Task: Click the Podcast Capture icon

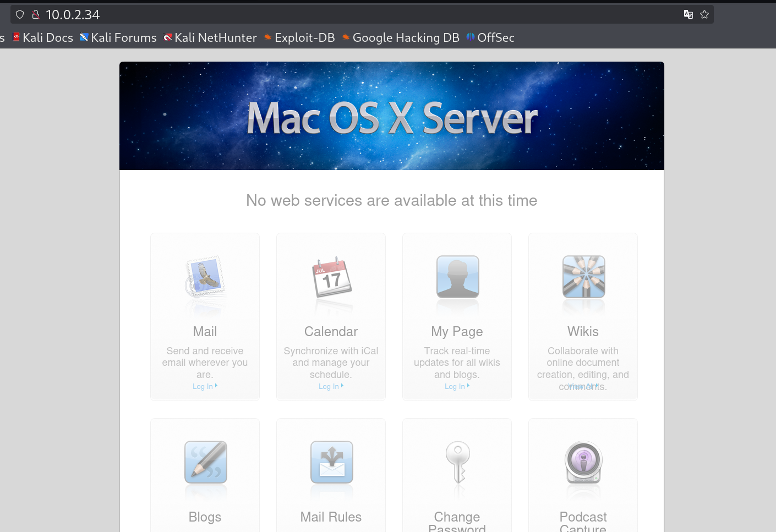Action: (584, 462)
